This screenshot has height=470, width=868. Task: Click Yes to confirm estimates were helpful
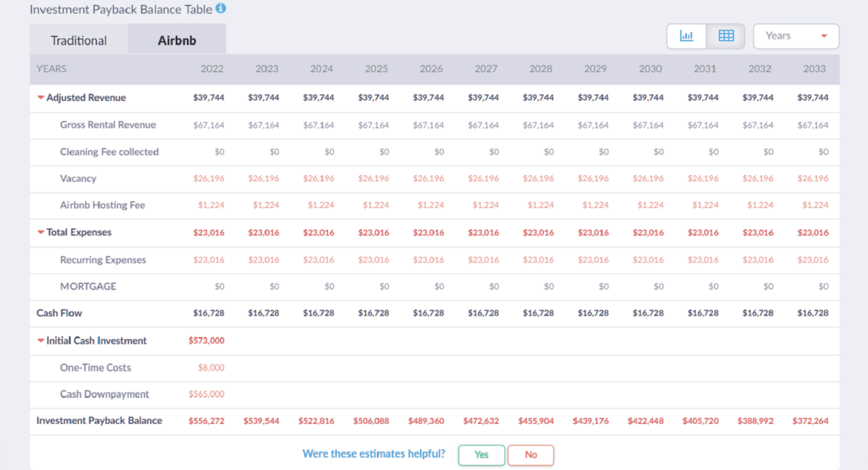tap(481, 454)
